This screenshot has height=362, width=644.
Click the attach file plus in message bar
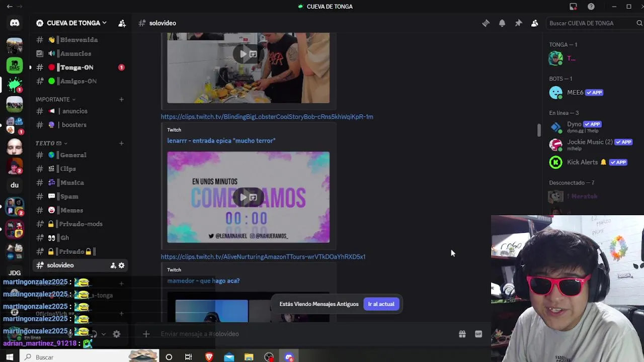[x=146, y=334]
